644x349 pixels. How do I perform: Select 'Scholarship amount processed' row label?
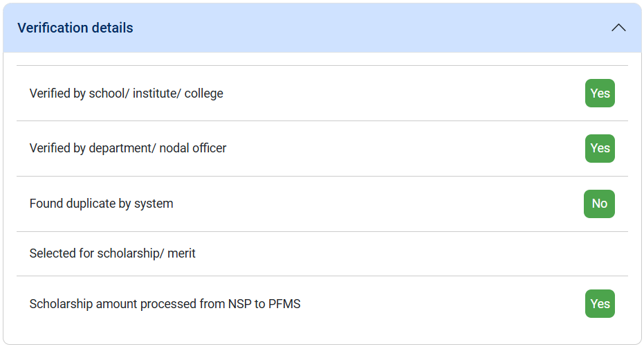point(165,303)
